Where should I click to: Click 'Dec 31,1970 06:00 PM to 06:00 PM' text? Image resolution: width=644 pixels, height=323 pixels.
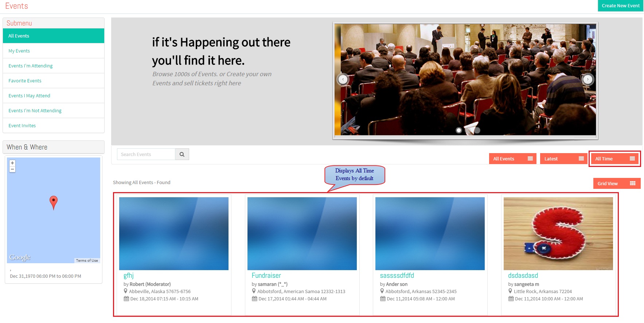[x=46, y=276]
